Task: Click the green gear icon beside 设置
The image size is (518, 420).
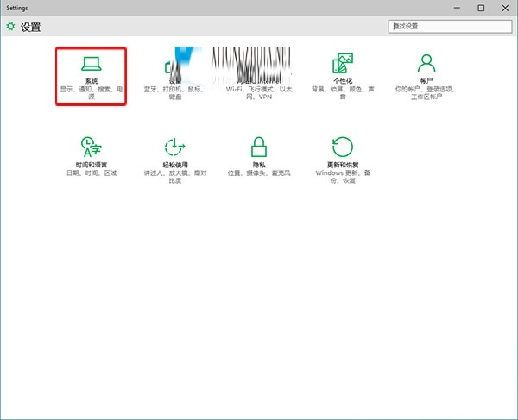Action: coord(10,27)
